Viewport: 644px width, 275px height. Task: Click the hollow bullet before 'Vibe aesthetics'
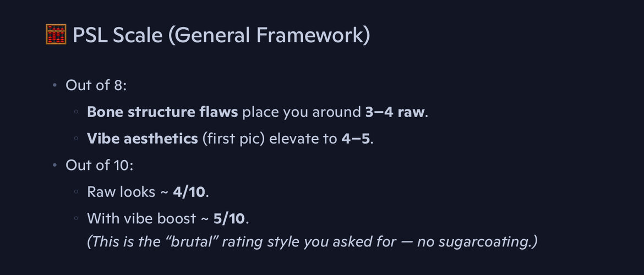click(76, 139)
